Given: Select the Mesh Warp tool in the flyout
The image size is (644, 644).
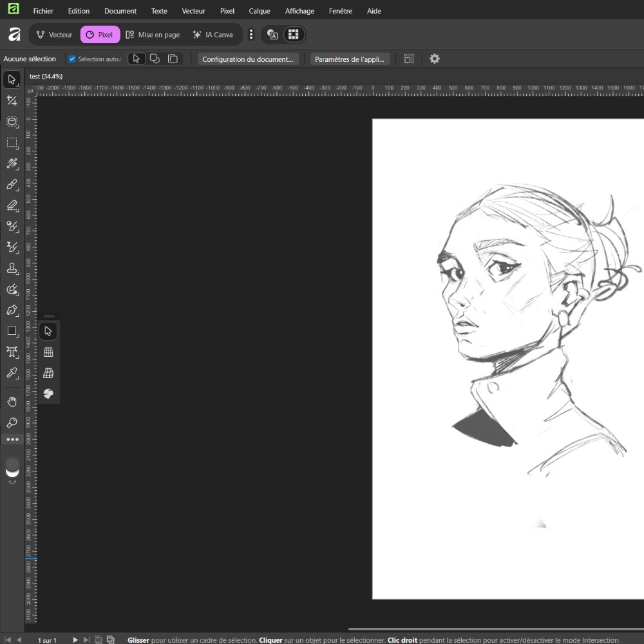Looking at the screenshot, I should pos(48,373).
